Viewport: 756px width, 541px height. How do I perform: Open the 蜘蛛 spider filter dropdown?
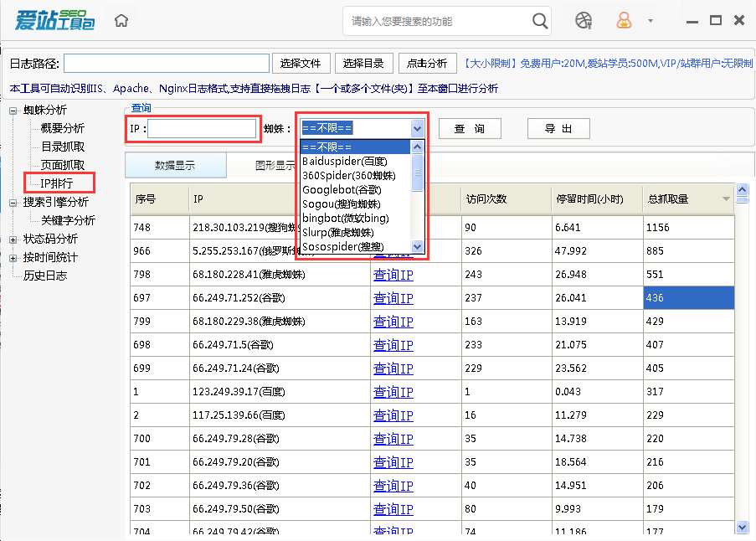click(416, 128)
